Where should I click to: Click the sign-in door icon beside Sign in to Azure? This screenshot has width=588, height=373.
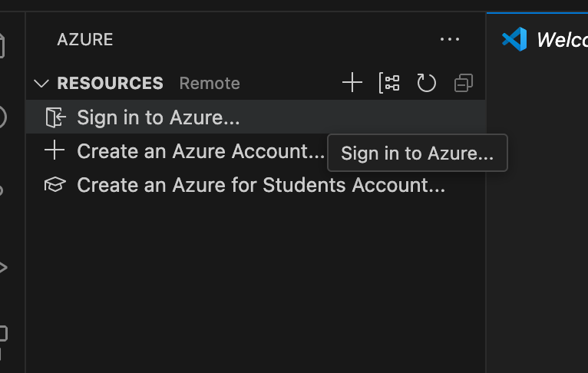pyautogui.click(x=55, y=117)
